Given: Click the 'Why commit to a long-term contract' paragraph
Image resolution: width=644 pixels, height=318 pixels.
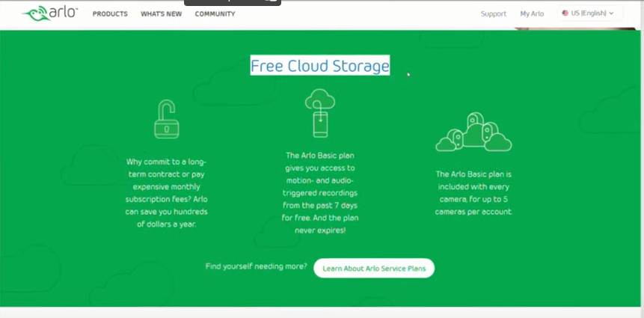Looking at the screenshot, I should pos(166,193).
